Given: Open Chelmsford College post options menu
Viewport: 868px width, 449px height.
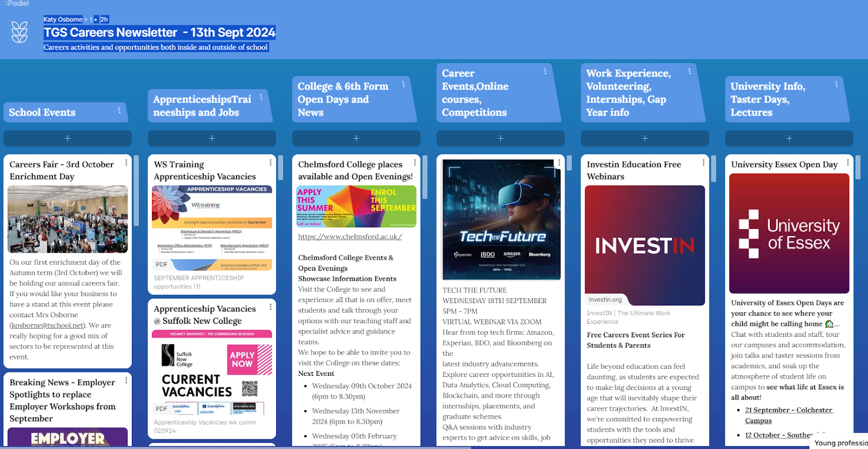Looking at the screenshot, I should pos(415,162).
